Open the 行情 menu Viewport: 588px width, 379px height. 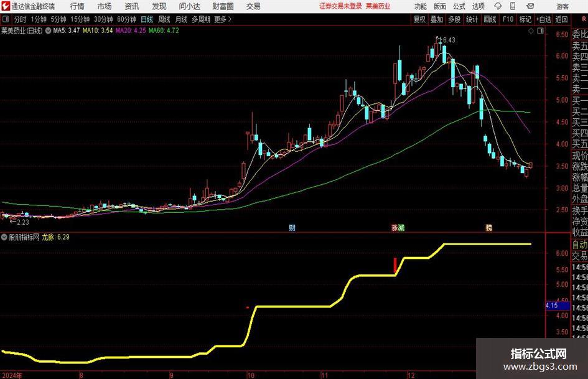[77, 6]
